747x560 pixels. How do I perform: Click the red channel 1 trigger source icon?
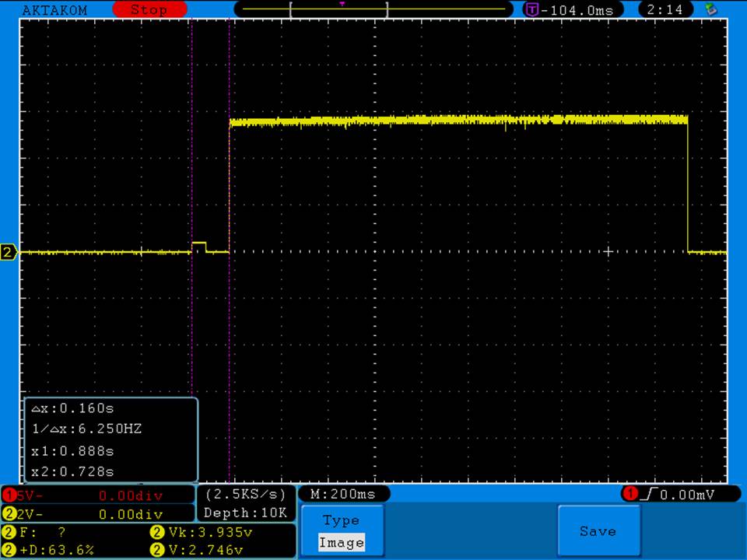pos(630,495)
